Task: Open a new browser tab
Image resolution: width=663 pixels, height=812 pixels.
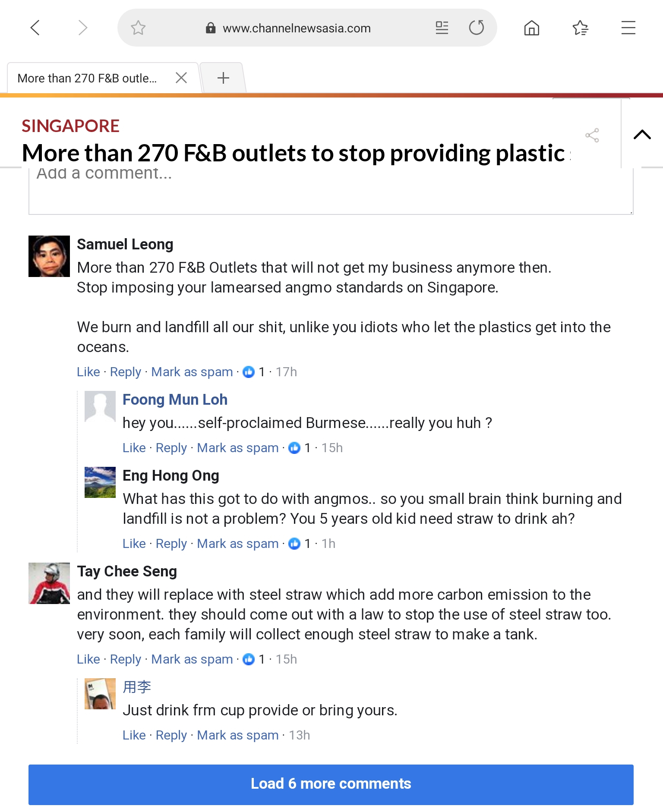Action: 223,78
